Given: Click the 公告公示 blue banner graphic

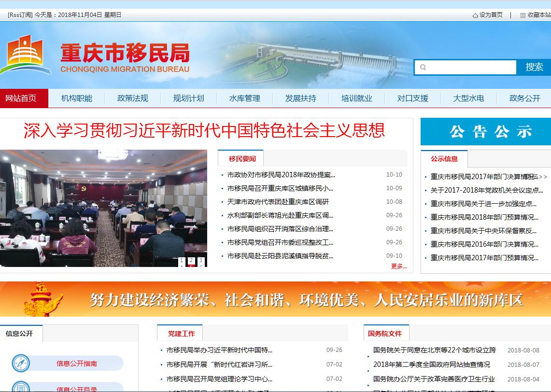Looking at the screenshot, I should [x=485, y=132].
